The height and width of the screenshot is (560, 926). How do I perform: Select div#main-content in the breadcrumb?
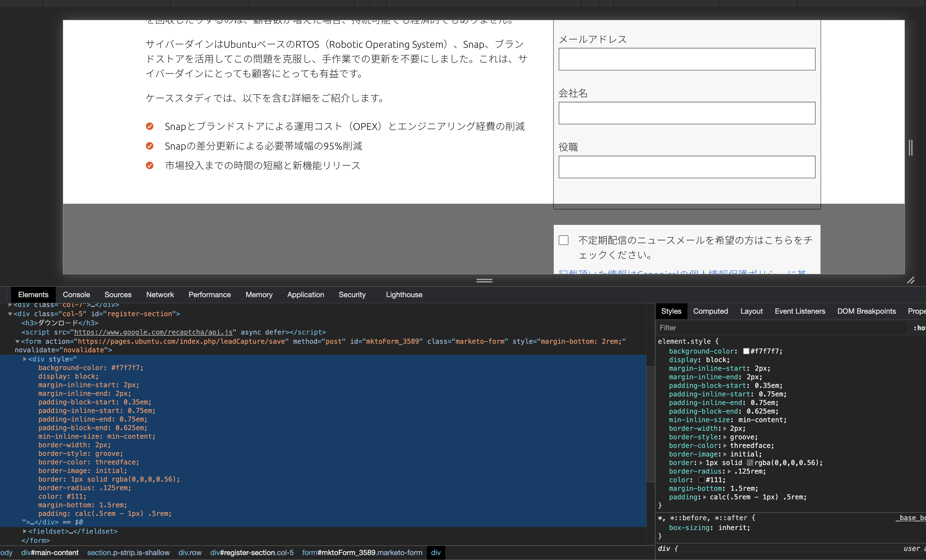point(50,552)
